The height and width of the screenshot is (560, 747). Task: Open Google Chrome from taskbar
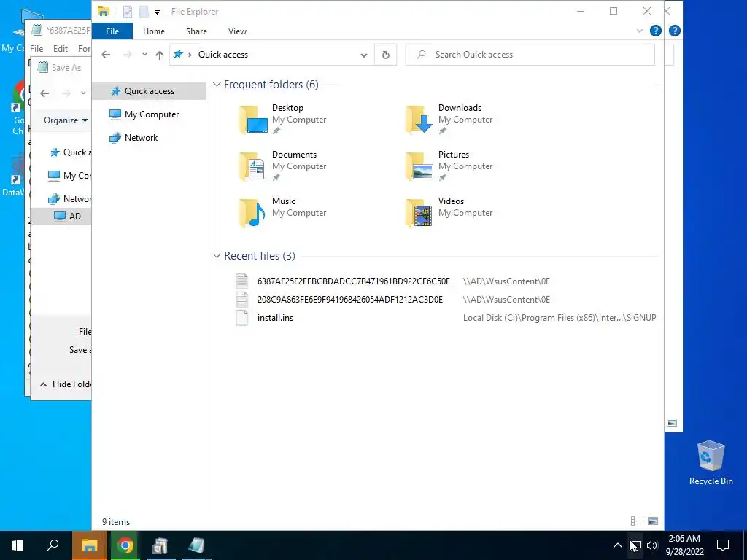tap(125, 545)
